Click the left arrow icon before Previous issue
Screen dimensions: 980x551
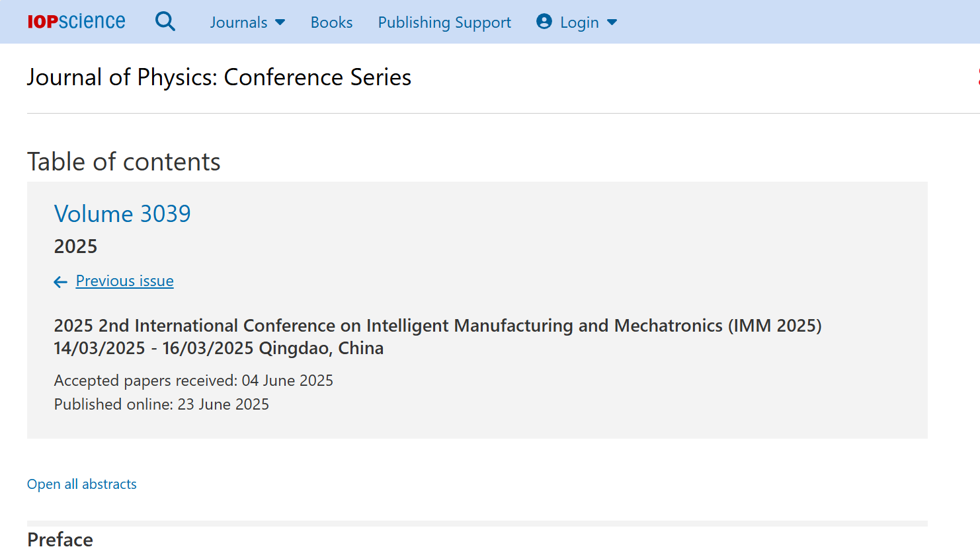(x=61, y=282)
